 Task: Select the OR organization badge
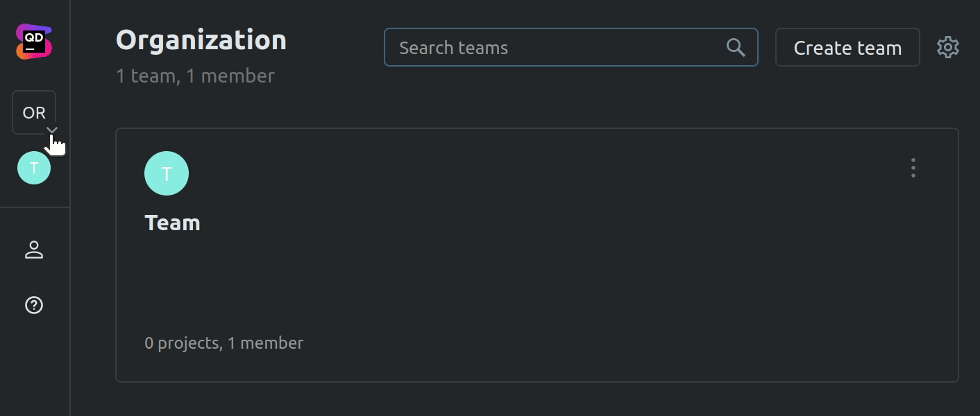[33, 112]
